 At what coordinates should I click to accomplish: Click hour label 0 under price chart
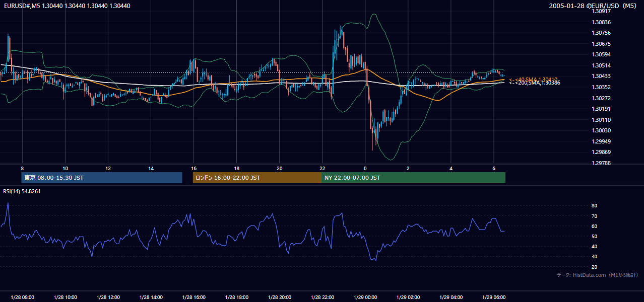click(x=365, y=168)
